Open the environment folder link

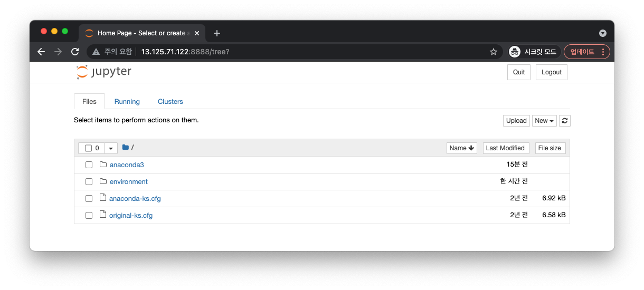pyautogui.click(x=129, y=182)
